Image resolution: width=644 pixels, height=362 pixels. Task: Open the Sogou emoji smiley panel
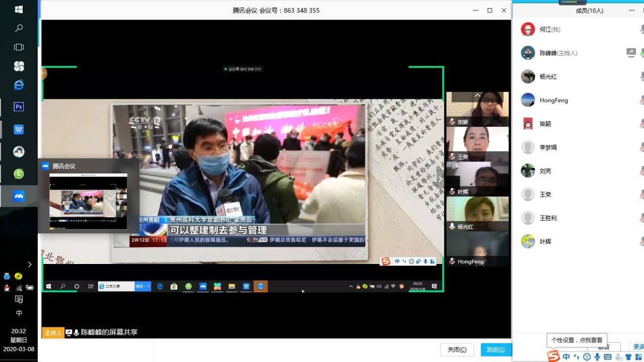coord(587,356)
